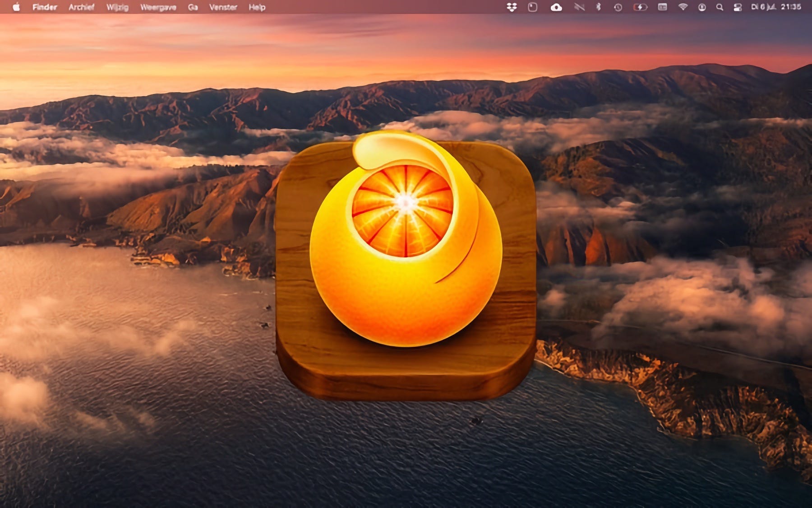
Task: Click the rounded-square utility icon beside Dropbox
Action: 533,7
